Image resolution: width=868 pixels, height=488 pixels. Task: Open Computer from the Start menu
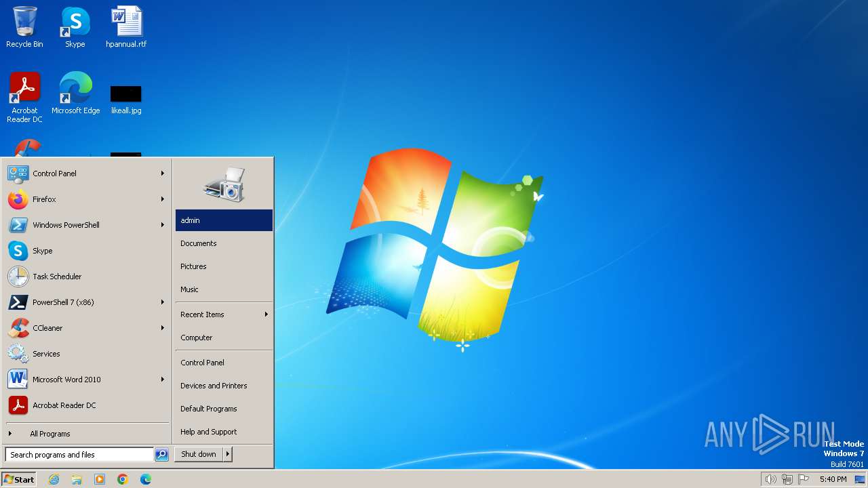tap(224, 338)
